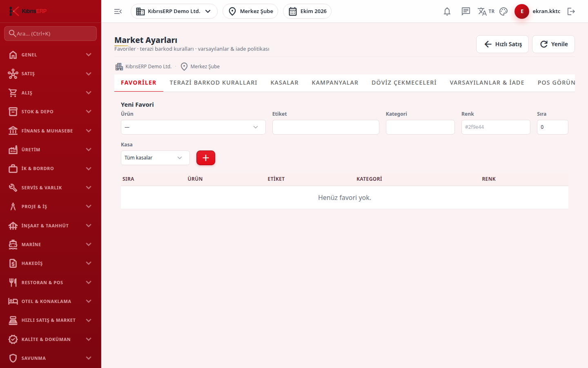Screen dimensions: 588x368
Task: Click the Alış shopping cart icon
Action: point(13,93)
